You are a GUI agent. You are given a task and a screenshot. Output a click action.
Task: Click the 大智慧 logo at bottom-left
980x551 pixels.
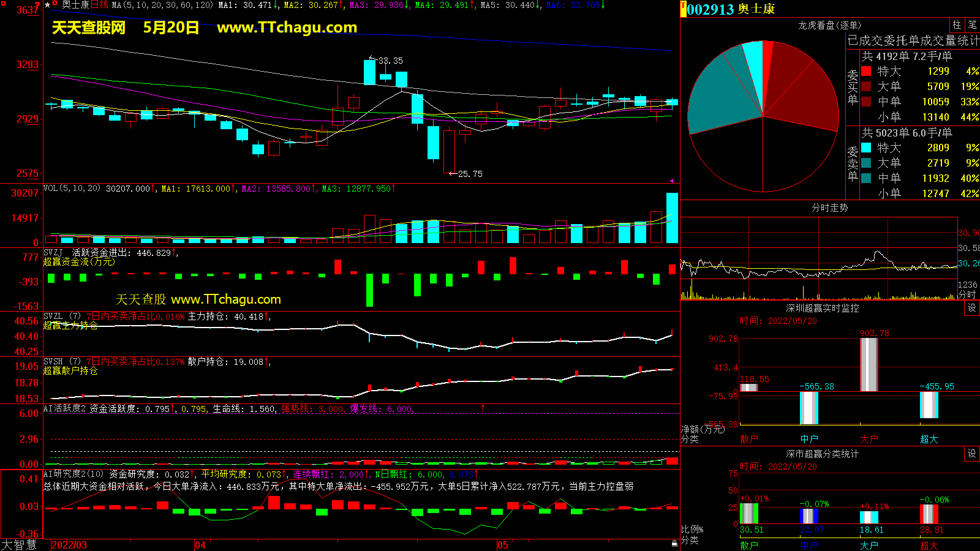click(x=19, y=545)
